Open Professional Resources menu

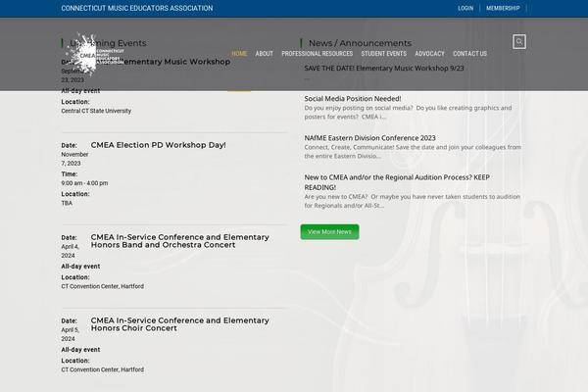(317, 54)
